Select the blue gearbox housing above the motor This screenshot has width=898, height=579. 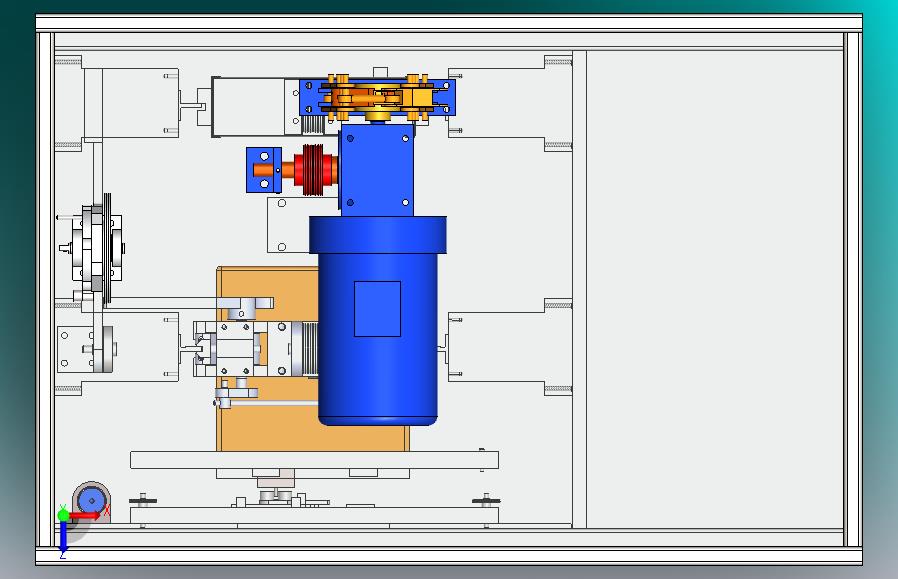click(377, 170)
